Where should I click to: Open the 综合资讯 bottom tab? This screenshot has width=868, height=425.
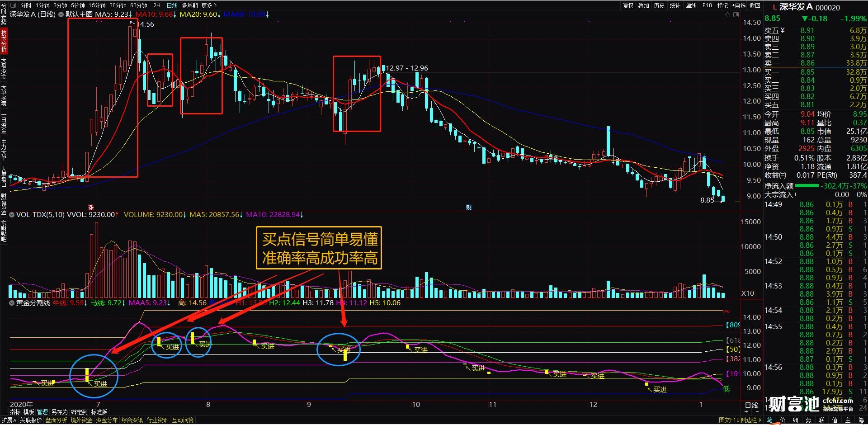[132, 420]
